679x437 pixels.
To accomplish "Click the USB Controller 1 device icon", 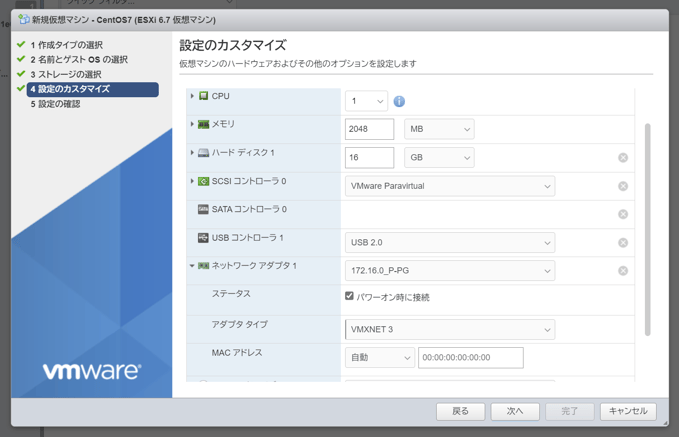I will (x=203, y=238).
